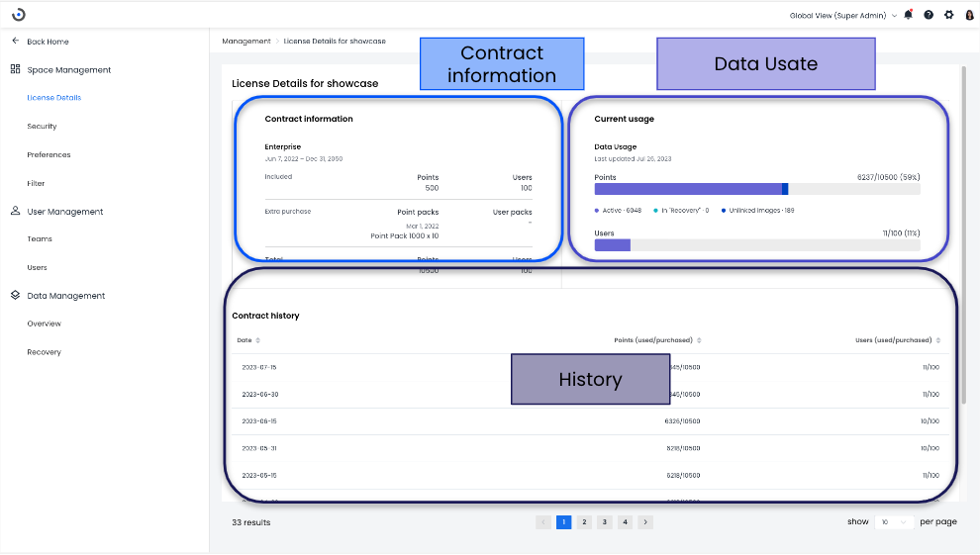Image resolution: width=980 pixels, height=555 pixels.
Task: Click License Details for showcase breadcrumb
Action: [x=335, y=42]
